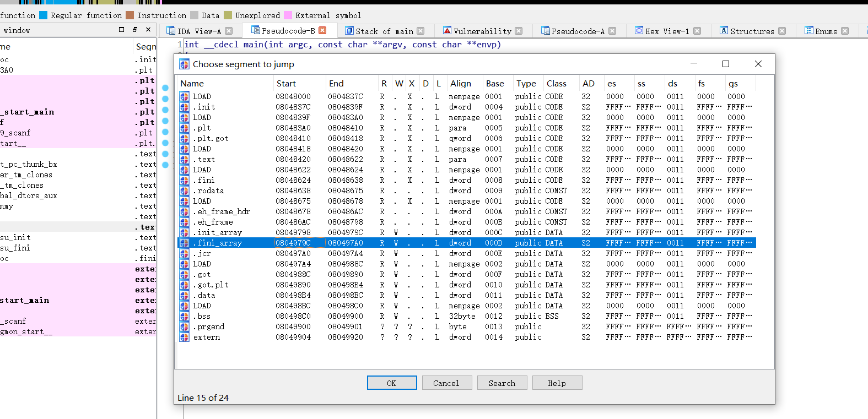Select the .bss segment row
868x419 pixels.
467,316
